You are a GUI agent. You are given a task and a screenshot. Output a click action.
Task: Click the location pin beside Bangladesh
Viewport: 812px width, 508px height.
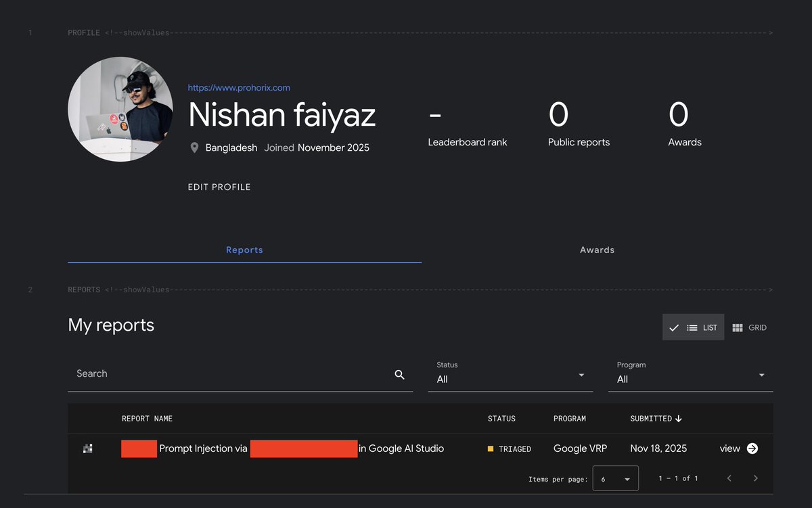pos(194,147)
